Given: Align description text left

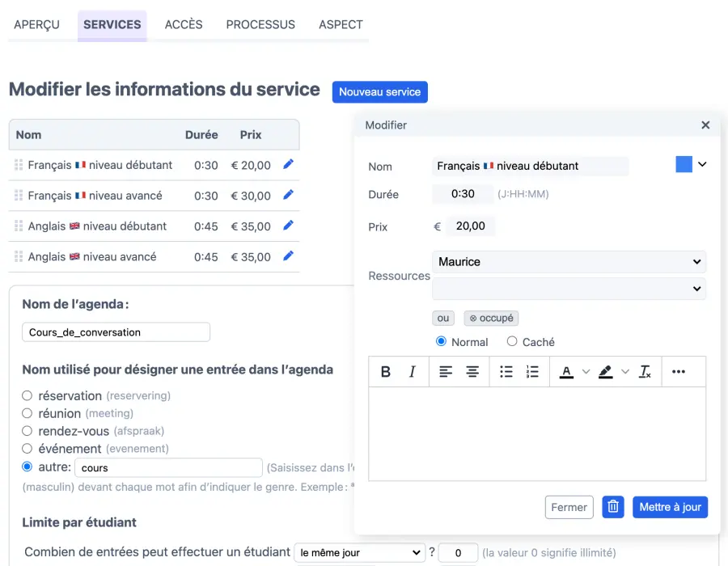Looking at the screenshot, I should tap(446, 372).
